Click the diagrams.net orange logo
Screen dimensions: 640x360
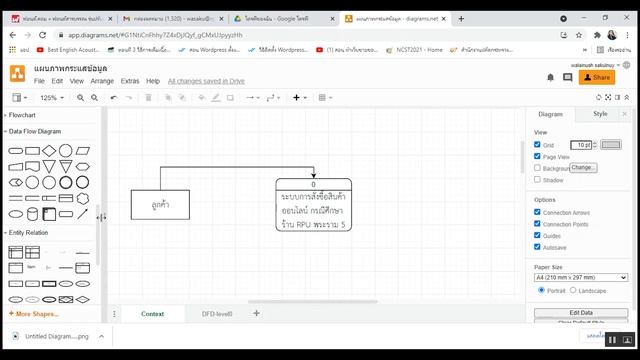tap(18, 74)
